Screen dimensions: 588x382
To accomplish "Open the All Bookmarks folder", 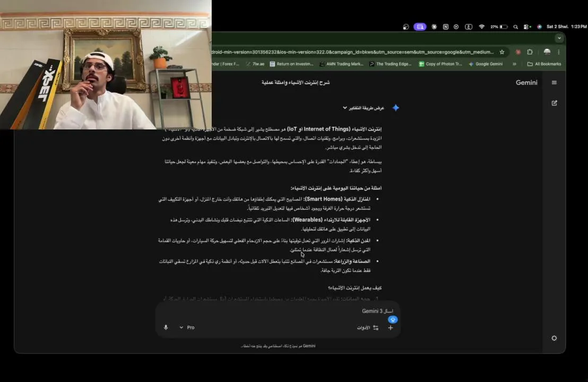I will [544, 64].
